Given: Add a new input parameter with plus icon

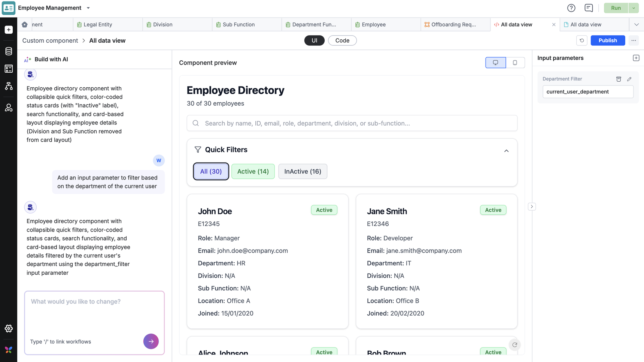Looking at the screenshot, I should pyautogui.click(x=636, y=58).
